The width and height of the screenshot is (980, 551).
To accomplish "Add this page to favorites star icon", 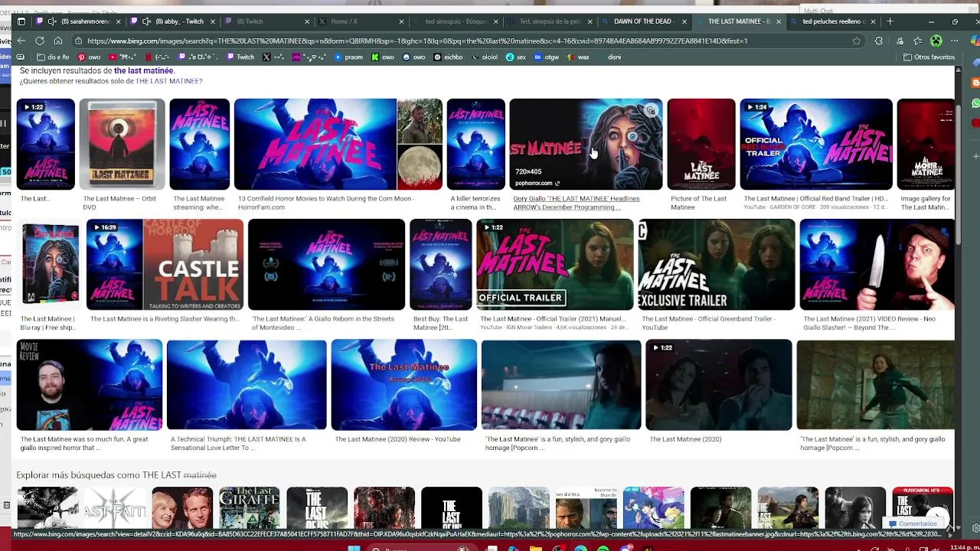I will (857, 41).
